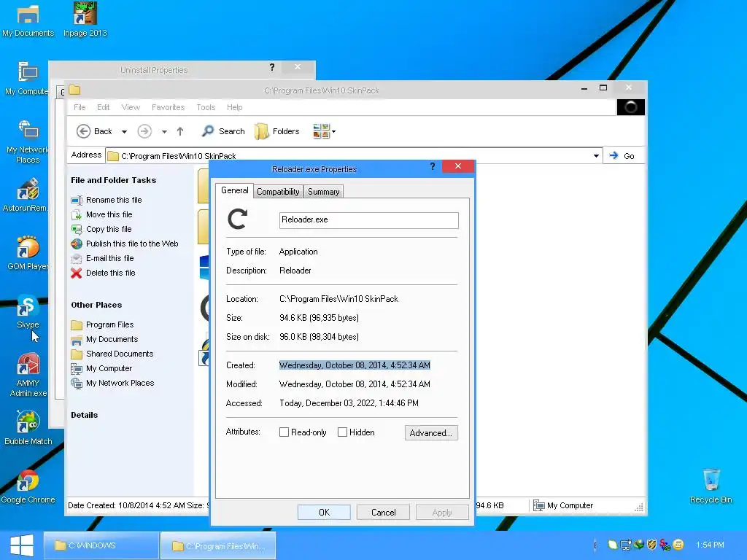Image resolution: width=747 pixels, height=560 pixels.
Task: Go up one folder level with Up arrow
Action: (180, 131)
